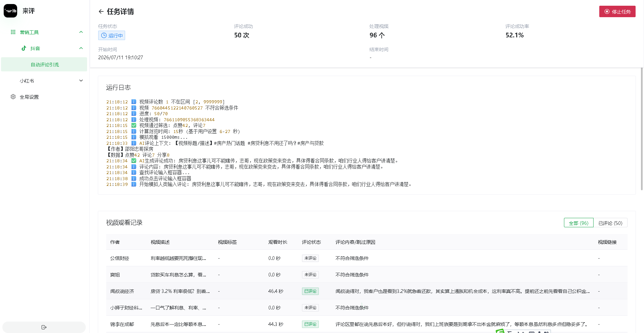Click the 96 个 processed videos value

(377, 35)
